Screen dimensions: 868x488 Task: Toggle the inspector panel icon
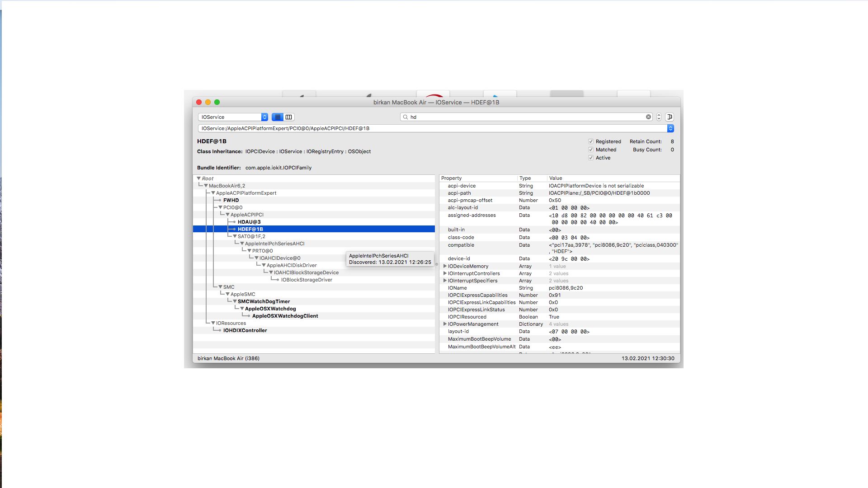[x=670, y=117]
